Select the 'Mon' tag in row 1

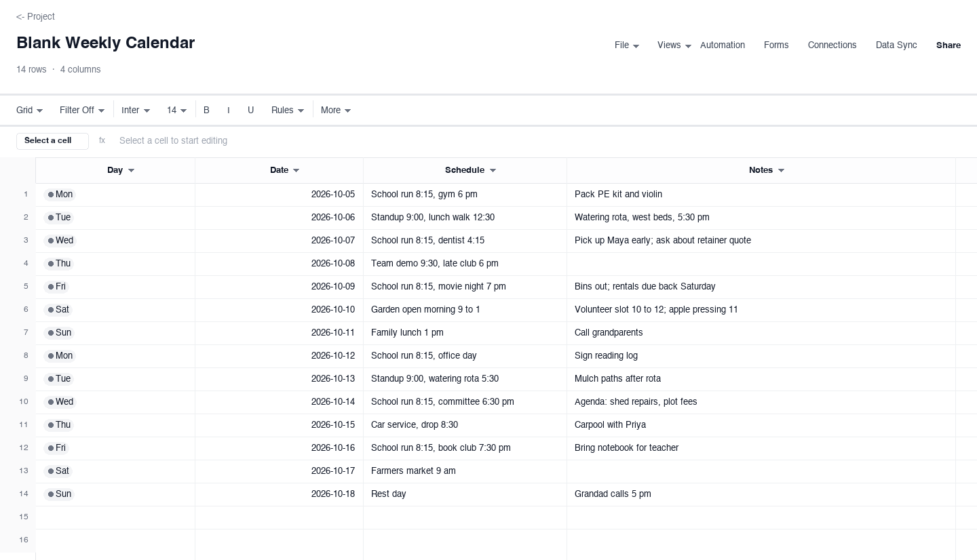[60, 195]
